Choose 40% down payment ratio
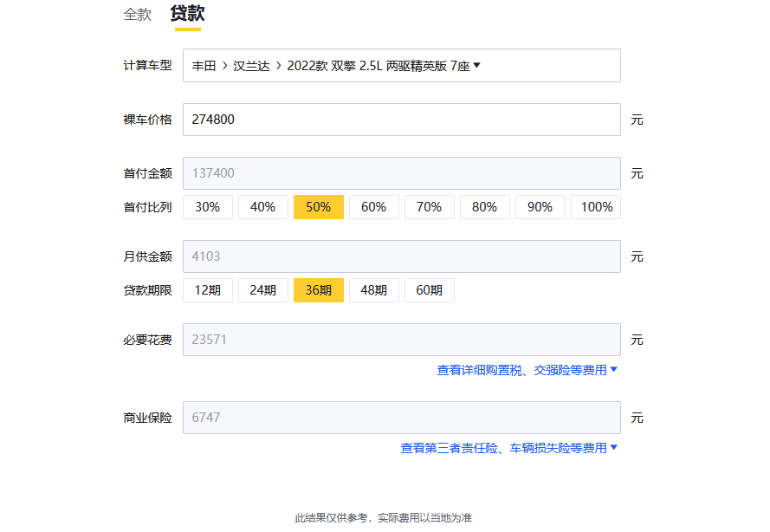770x532 pixels. (x=263, y=207)
